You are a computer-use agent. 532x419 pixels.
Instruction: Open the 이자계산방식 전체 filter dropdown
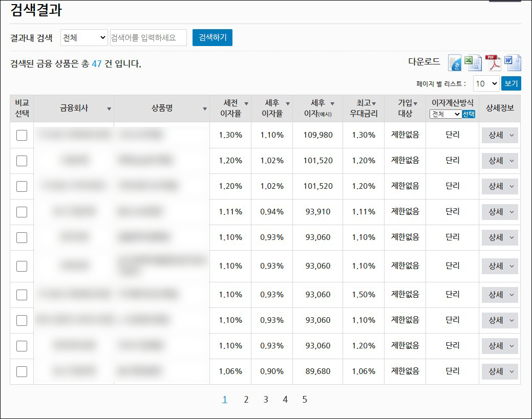pos(445,114)
